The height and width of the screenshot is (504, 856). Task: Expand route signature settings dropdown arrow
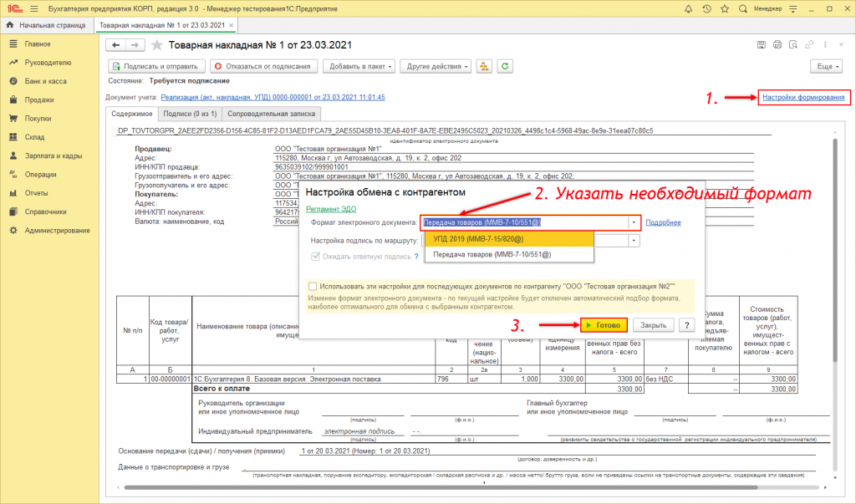[x=634, y=241]
